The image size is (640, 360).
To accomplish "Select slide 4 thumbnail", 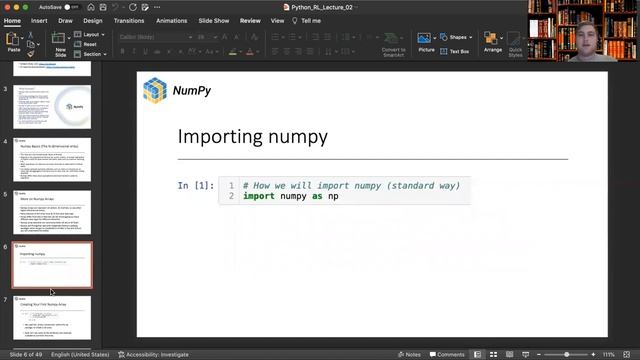I will pyautogui.click(x=52, y=160).
